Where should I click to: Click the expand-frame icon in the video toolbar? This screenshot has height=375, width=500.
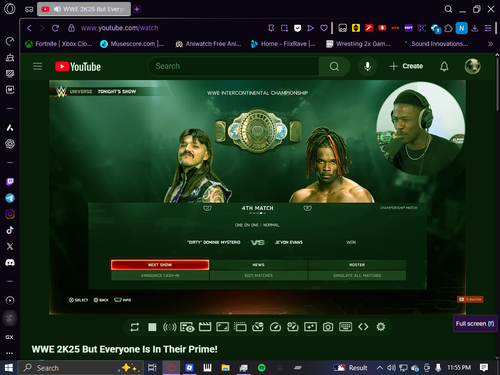[222, 327]
